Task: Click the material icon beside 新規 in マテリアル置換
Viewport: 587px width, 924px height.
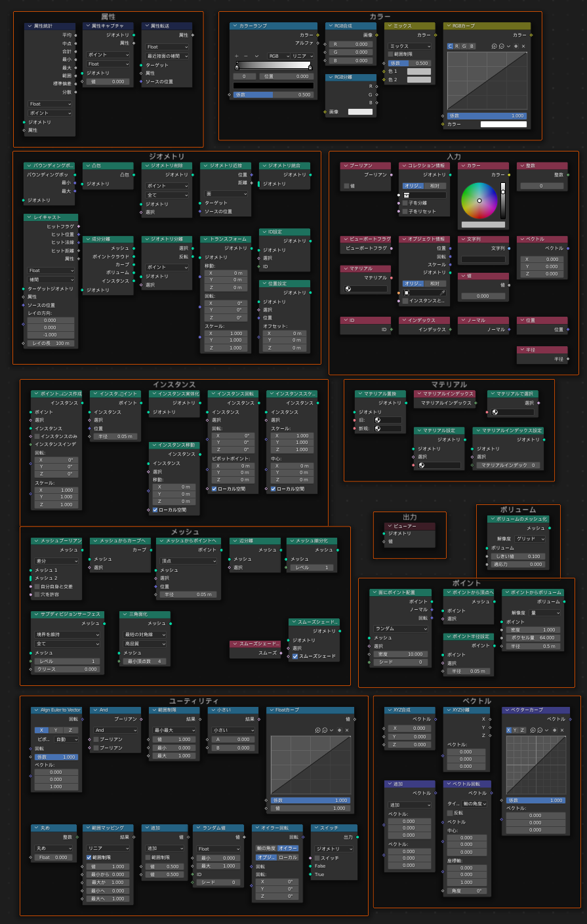Action: 378,428
